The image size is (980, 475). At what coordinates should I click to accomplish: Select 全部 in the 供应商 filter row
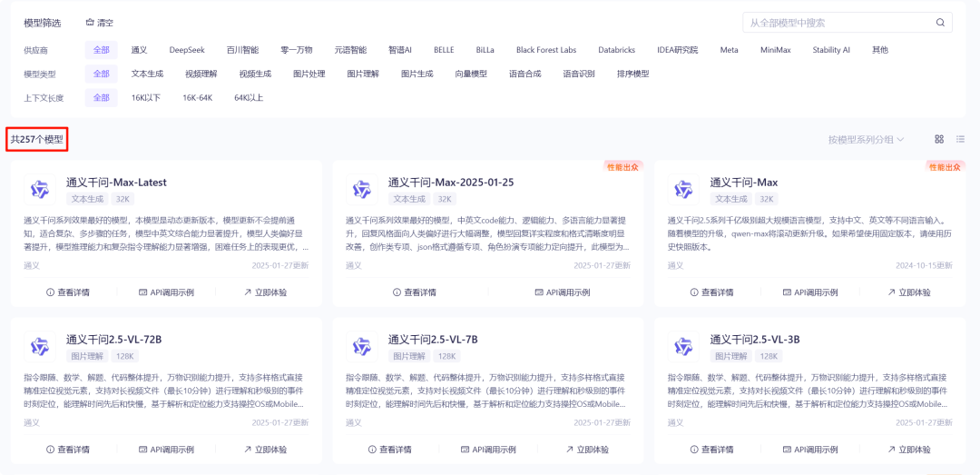tap(102, 49)
